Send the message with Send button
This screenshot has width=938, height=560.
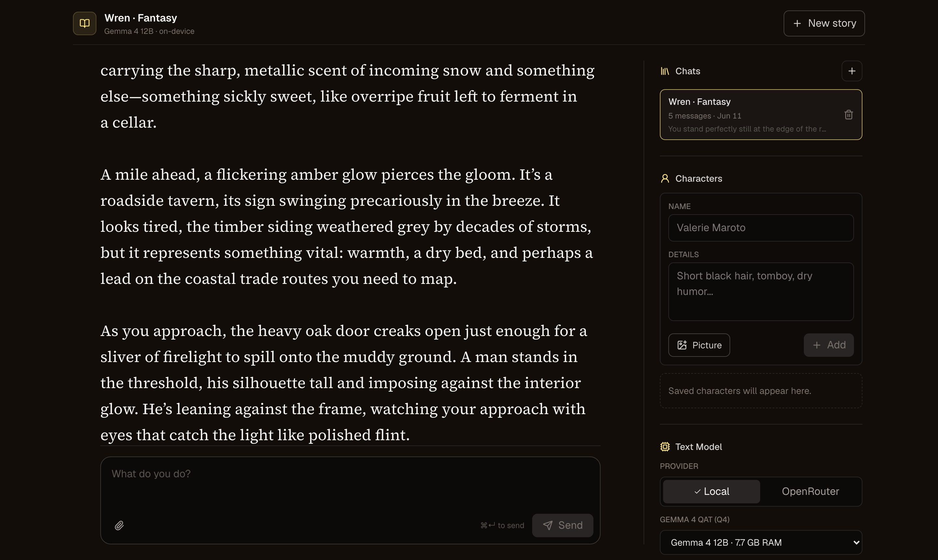click(562, 525)
